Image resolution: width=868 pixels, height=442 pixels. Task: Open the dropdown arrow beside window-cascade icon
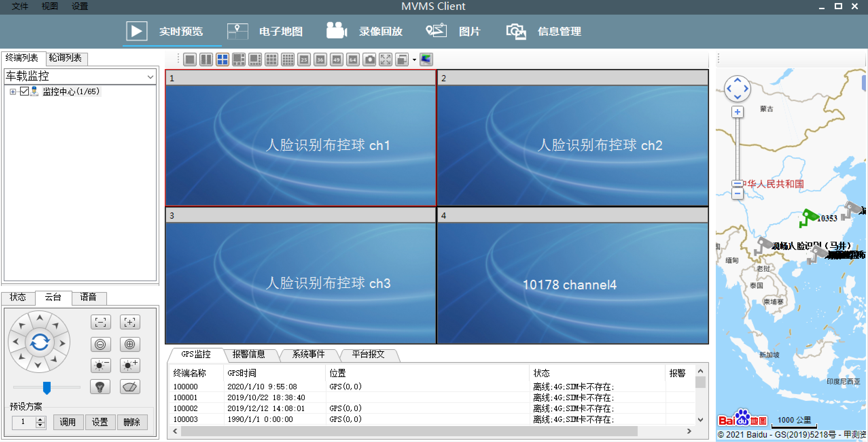(x=414, y=60)
